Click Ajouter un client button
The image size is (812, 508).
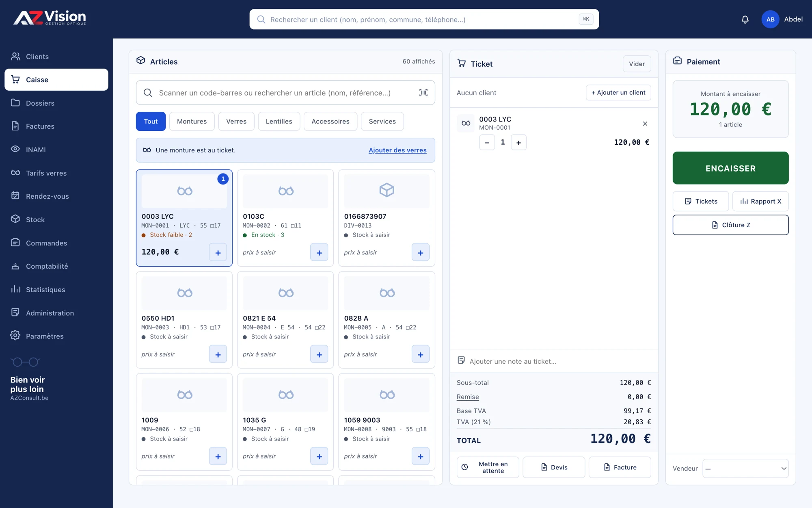pyautogui.click(x=618, y=93)
